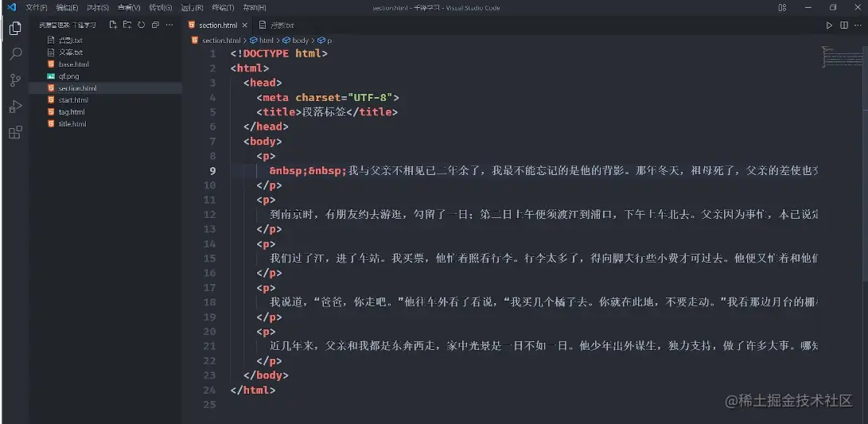Open the 帮助(H) menu
Viewport: 868px width, 424px height.
point(255,8)
